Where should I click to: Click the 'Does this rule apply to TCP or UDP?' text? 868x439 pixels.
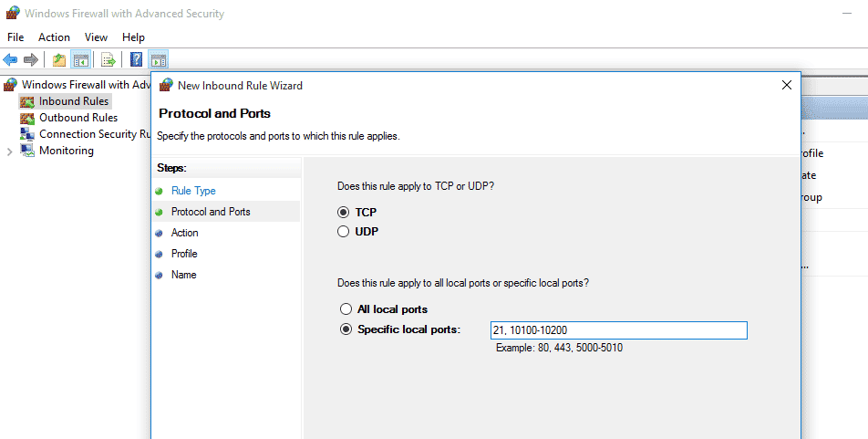[x=416, y=186]
